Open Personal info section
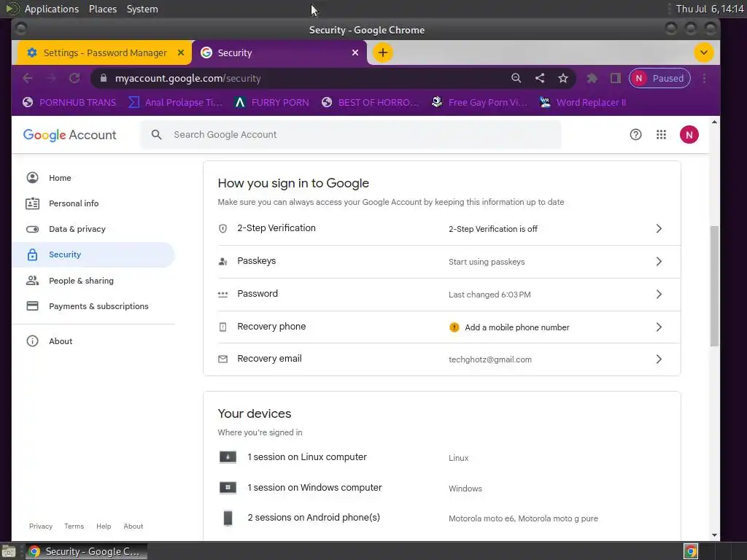747x560 pixels. coord(93,203)
